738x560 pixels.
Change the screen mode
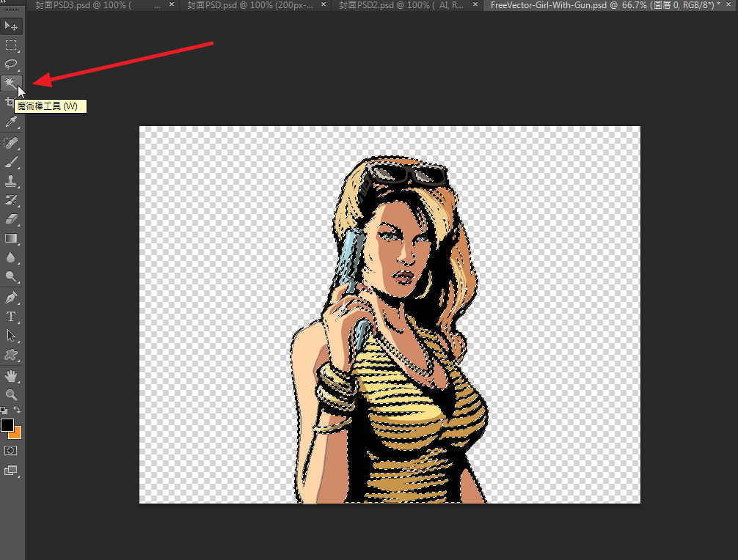11,470
